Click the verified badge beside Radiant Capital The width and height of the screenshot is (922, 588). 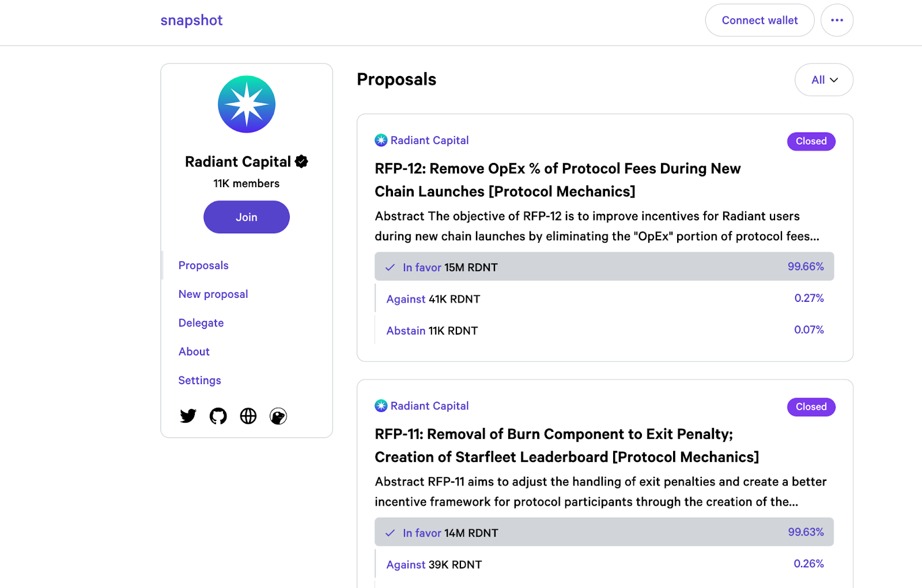coord(301,162)
